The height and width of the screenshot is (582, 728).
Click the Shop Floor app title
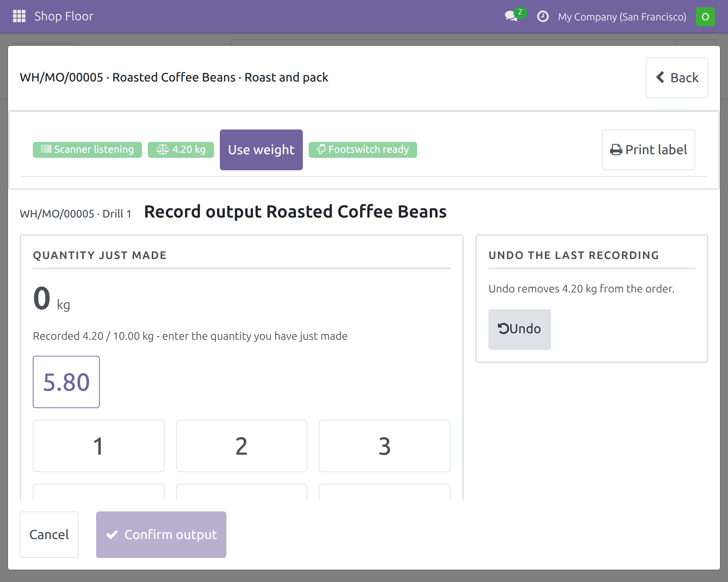click(64, 16)
